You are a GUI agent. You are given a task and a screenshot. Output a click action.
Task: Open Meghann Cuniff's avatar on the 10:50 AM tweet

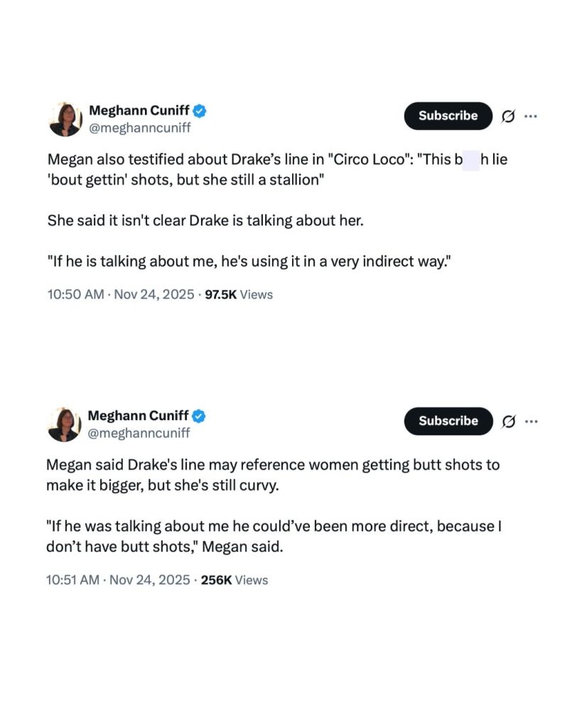[x=65, y=119]
